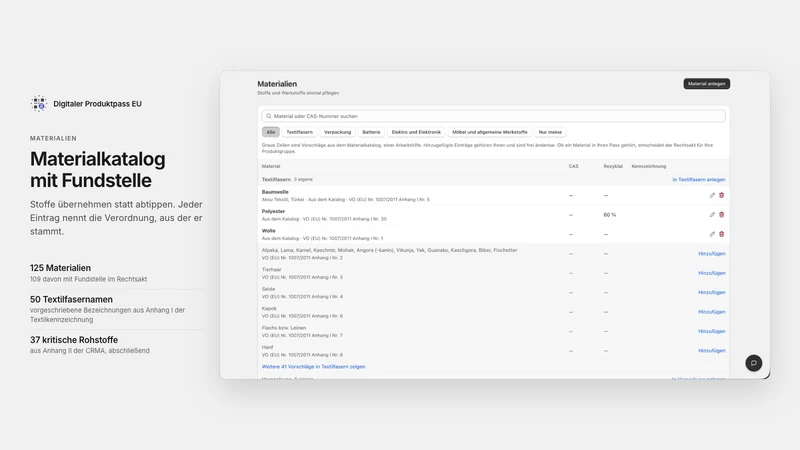Image resolution: width=800 pixels, height=450 pixels.
Task: Add Flachs bzw. Leinen with Hinzufügen
Action: [712, 331]
